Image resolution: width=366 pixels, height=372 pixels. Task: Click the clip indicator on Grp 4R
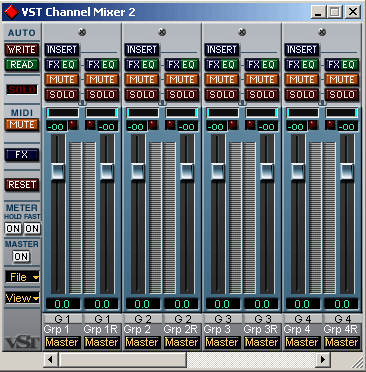pos(330,125)
